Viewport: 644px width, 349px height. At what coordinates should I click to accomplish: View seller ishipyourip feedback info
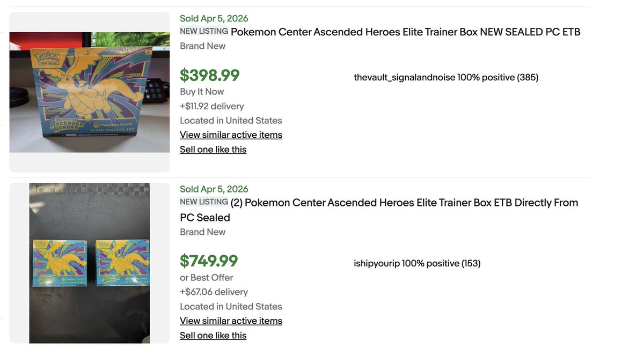pyautogui.click(x=416, y=264)
